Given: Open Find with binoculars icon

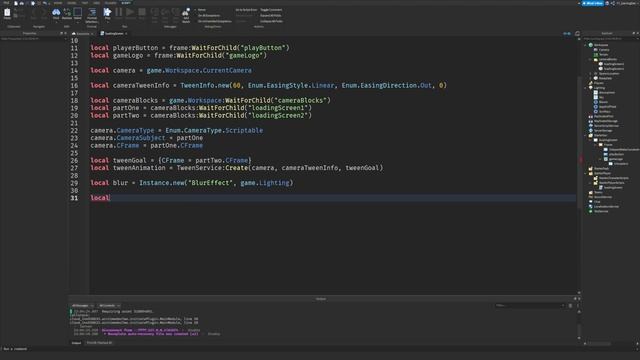Looking at the screenshot, I should click(56, 13).
